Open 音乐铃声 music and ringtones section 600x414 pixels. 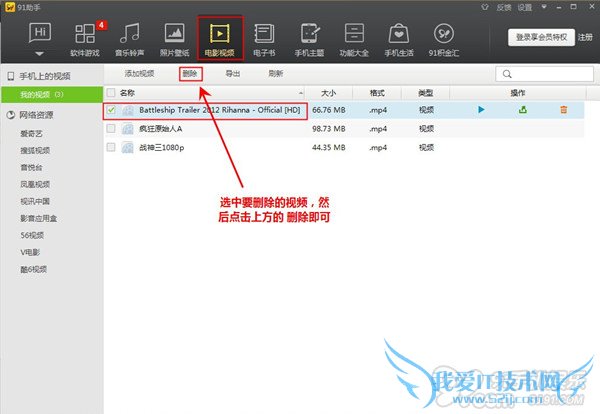pos(130,39)
